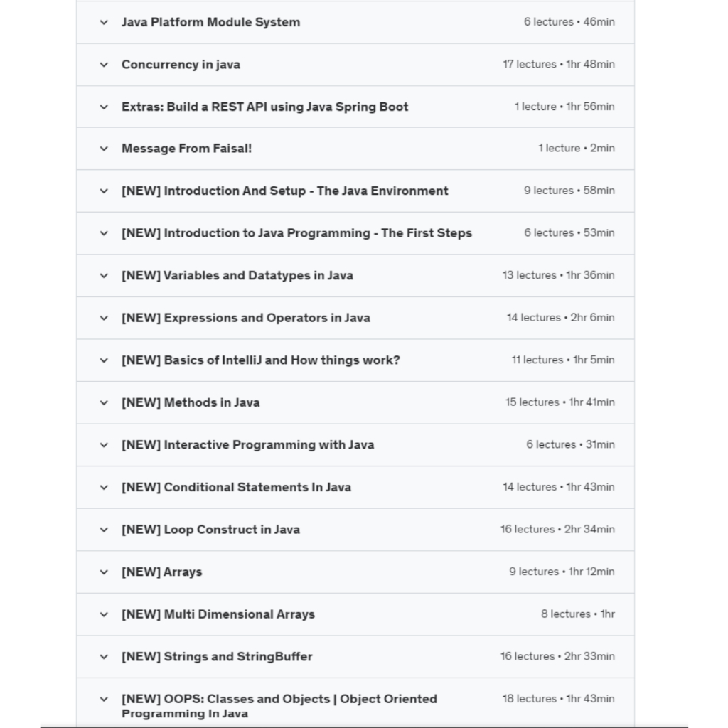Expand chevron for Variables and Datatypes
728x728 pixels.
(104, 276)
